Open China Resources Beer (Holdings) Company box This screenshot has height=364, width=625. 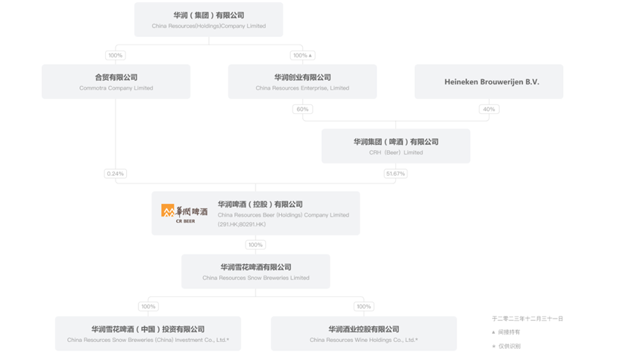[x=255, y=213]
